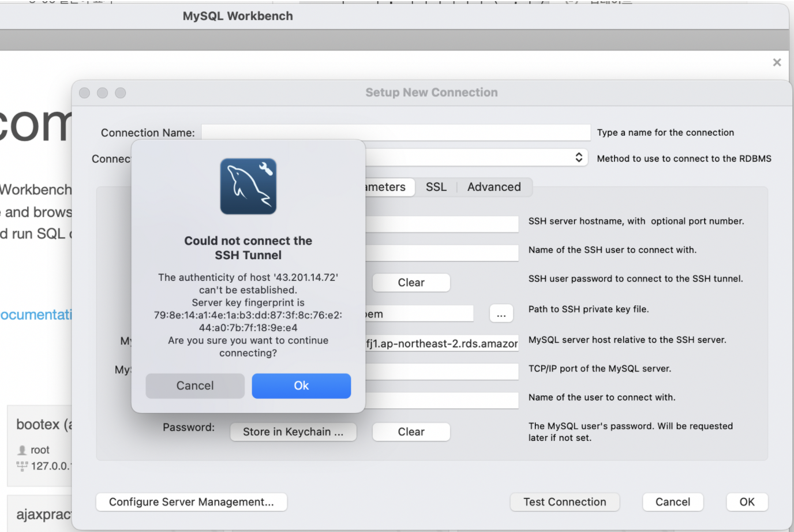Click the 'Setup New Connection' window title
The width and height of the screenshot is (794, 532).
pos(432,92)
